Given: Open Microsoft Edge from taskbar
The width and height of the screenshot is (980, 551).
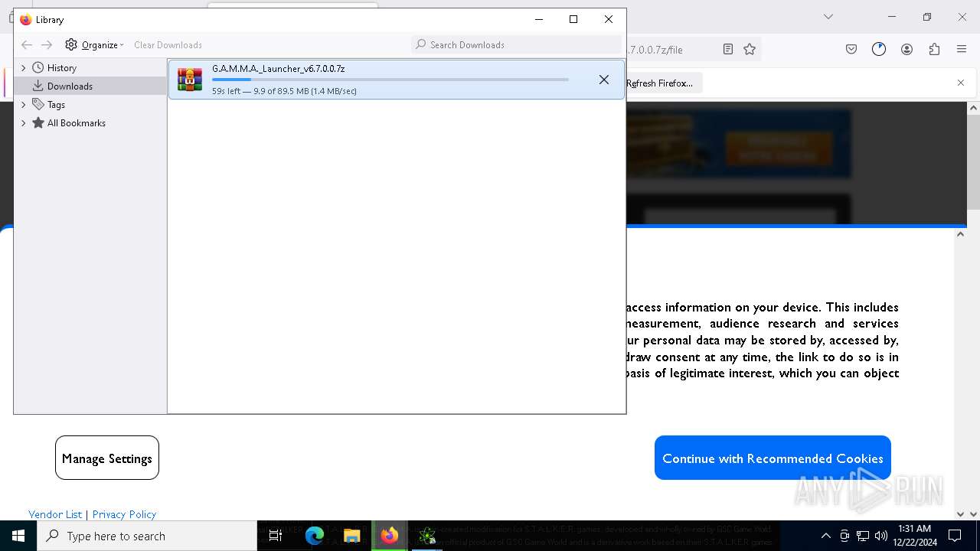Looking at the screenshot, I should click(x=315, y=536).
